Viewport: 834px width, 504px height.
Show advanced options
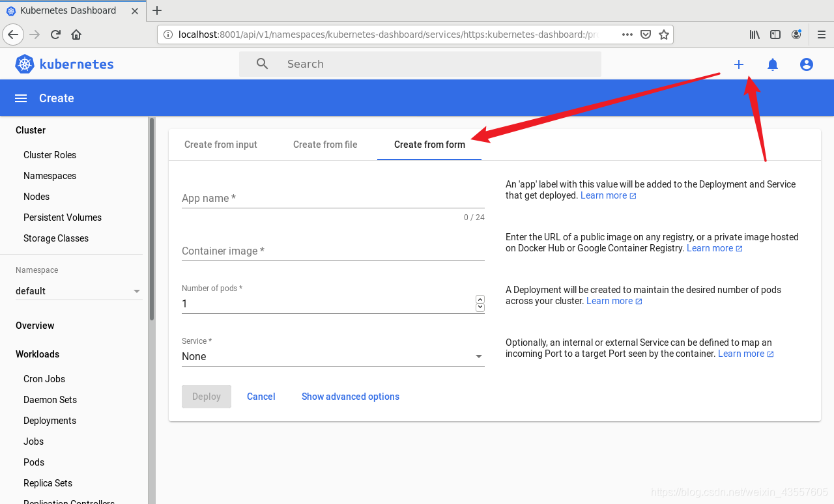351,397
